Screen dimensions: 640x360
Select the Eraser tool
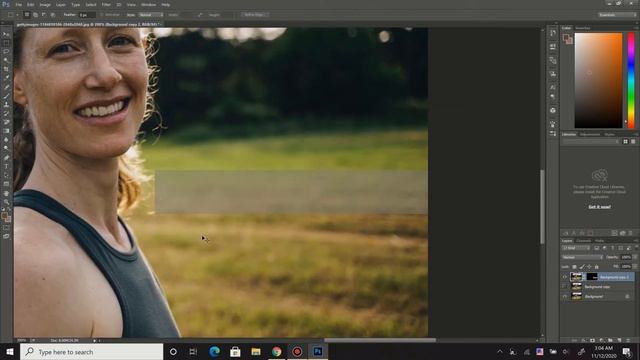[x=6, y=122]
